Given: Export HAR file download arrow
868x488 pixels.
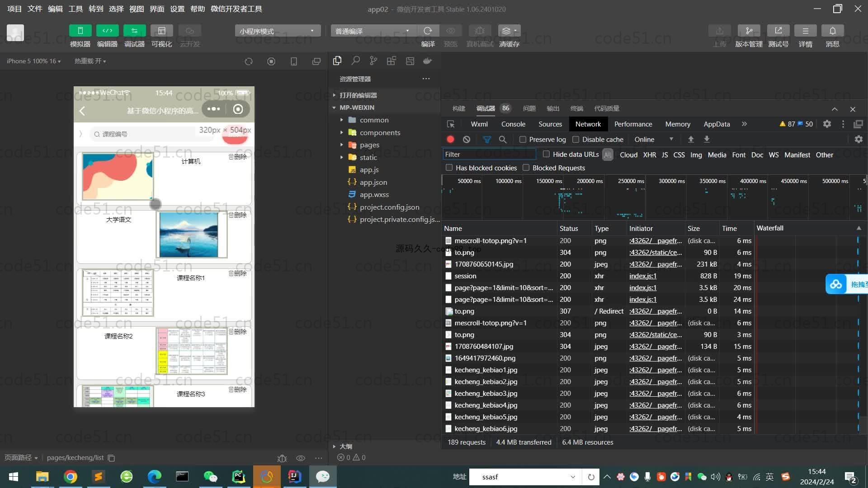Looking at the screenshot, I should (x=707, y=139).
